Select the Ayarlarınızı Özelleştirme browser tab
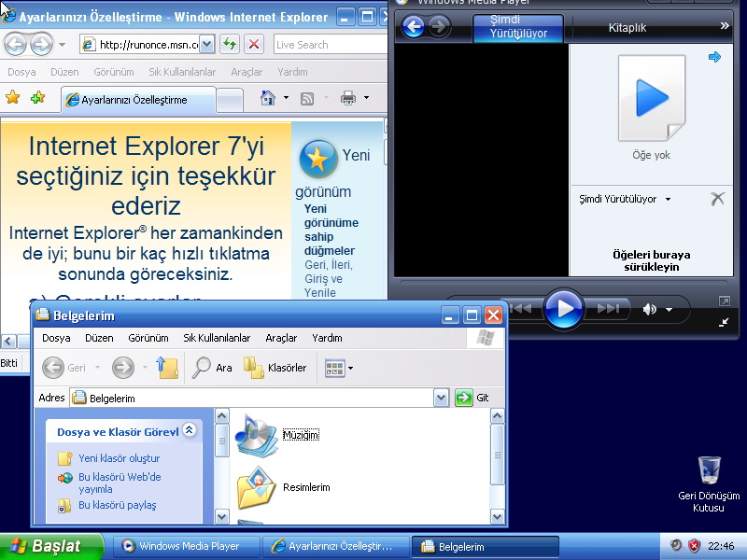 pyautogui.click(x=138, y=100)
